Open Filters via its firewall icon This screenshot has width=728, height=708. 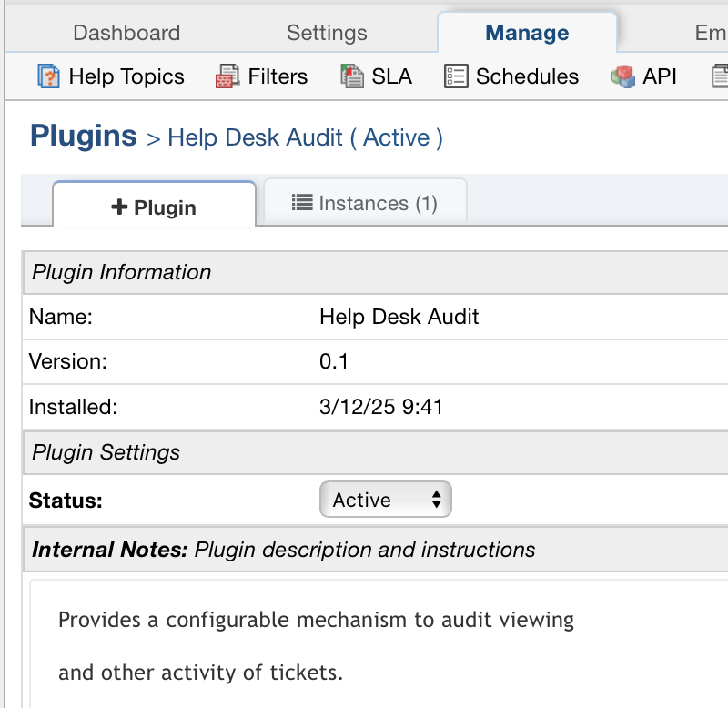tap(227, 76)
